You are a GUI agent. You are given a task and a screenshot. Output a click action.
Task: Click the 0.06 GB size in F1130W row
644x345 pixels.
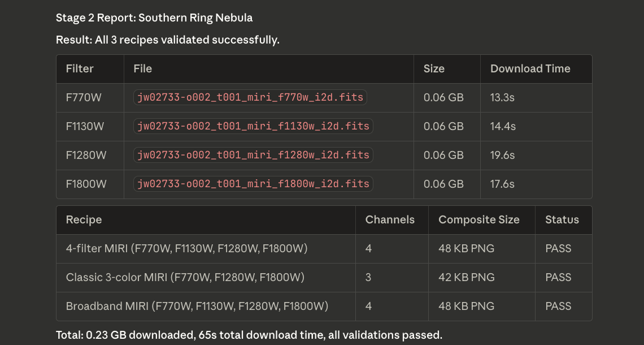click(443, 126)
